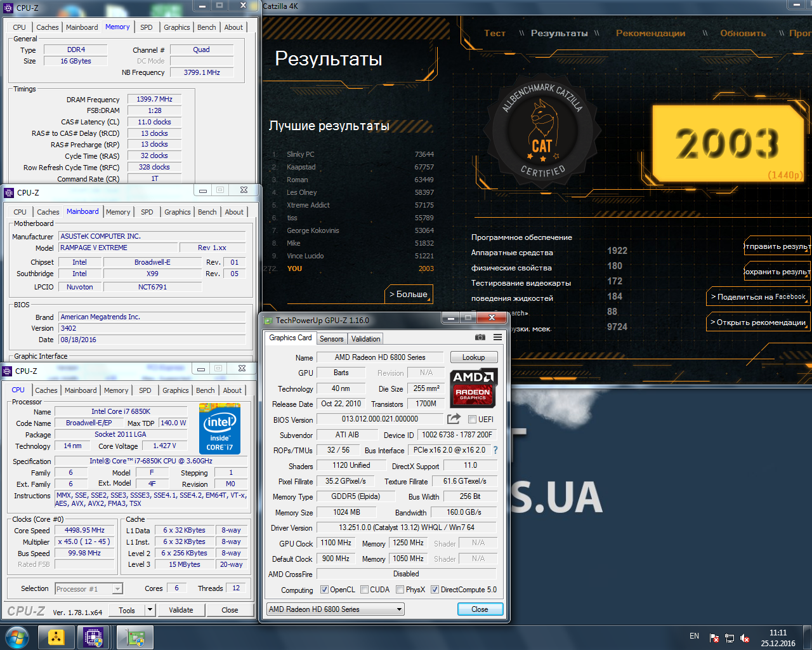This screenshot has height=650, width=812.
Task: Click the Close button in CPU-Z CPU window
Action: click(230, 610)
